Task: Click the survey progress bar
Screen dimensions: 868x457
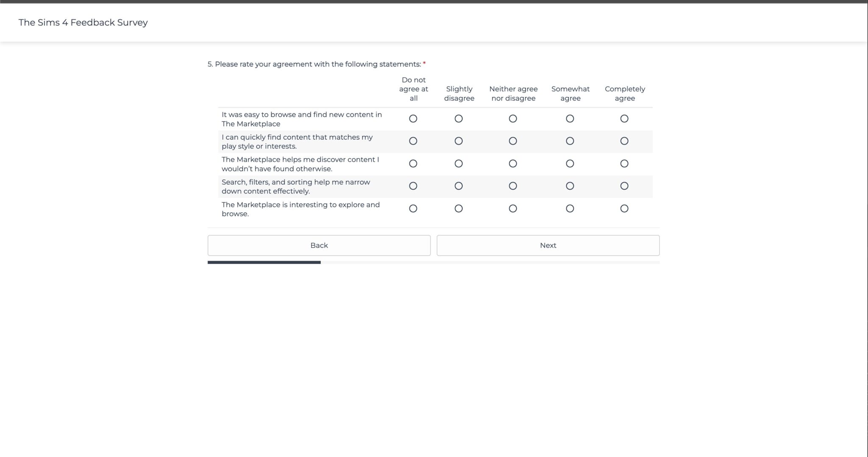Action: coord(434,263)
